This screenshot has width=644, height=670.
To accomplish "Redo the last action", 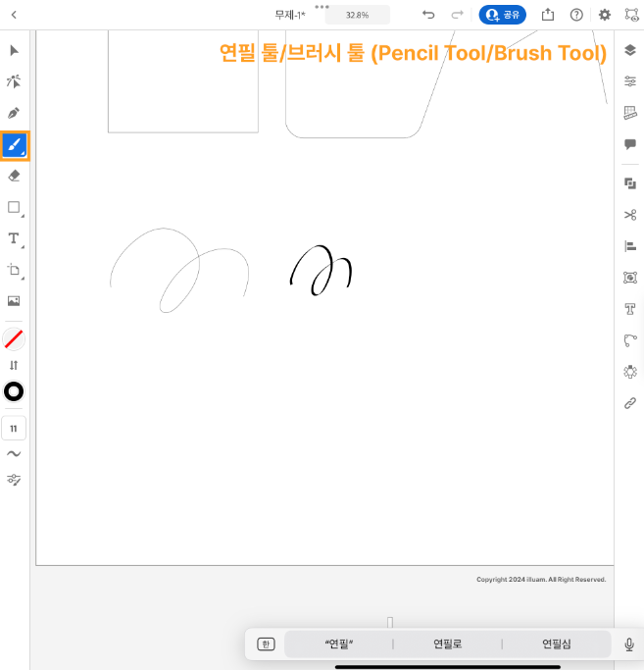I will click(458, 15).
